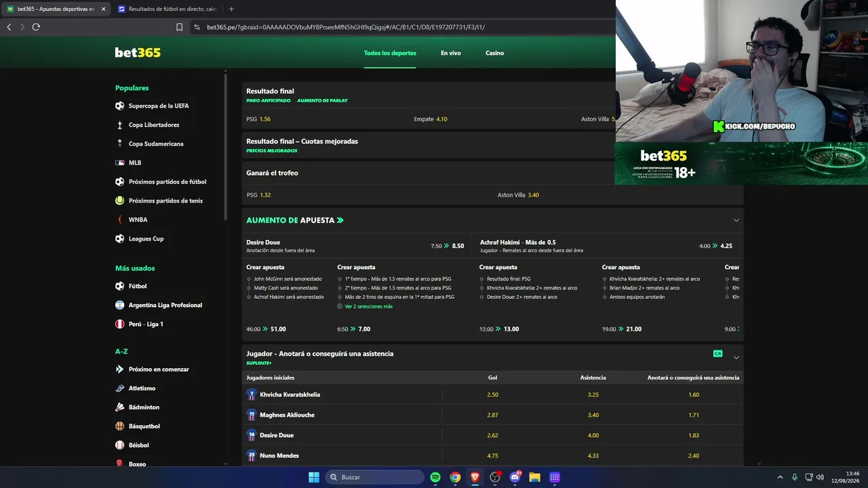This screenshot has width=868, height=488.
Task: Open Google Chrome from the taskbar
Action: 455,477
